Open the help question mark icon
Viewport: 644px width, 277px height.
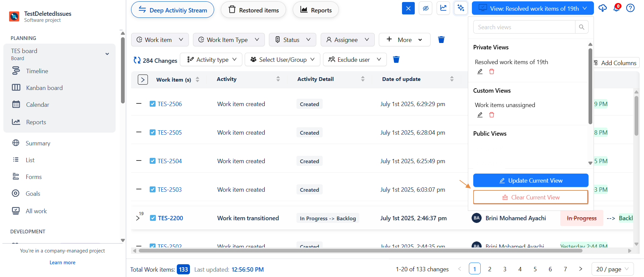point(630,8)
